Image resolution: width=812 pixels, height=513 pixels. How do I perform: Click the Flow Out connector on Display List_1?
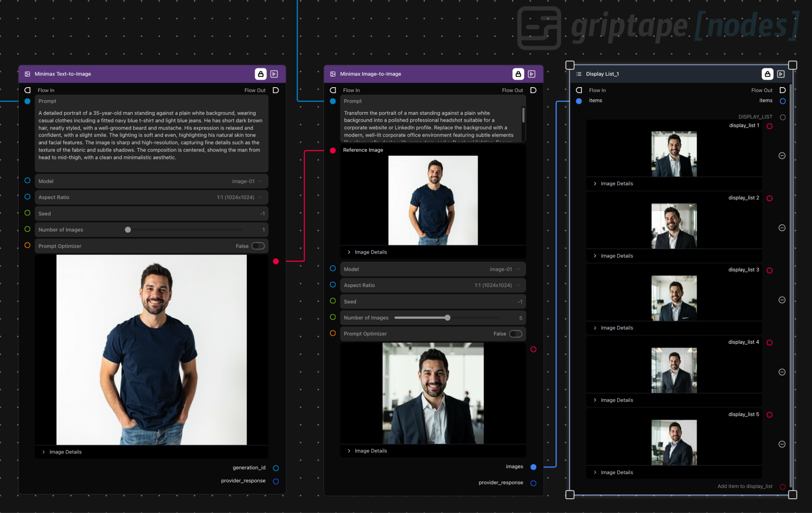click(x=782, y=90)
